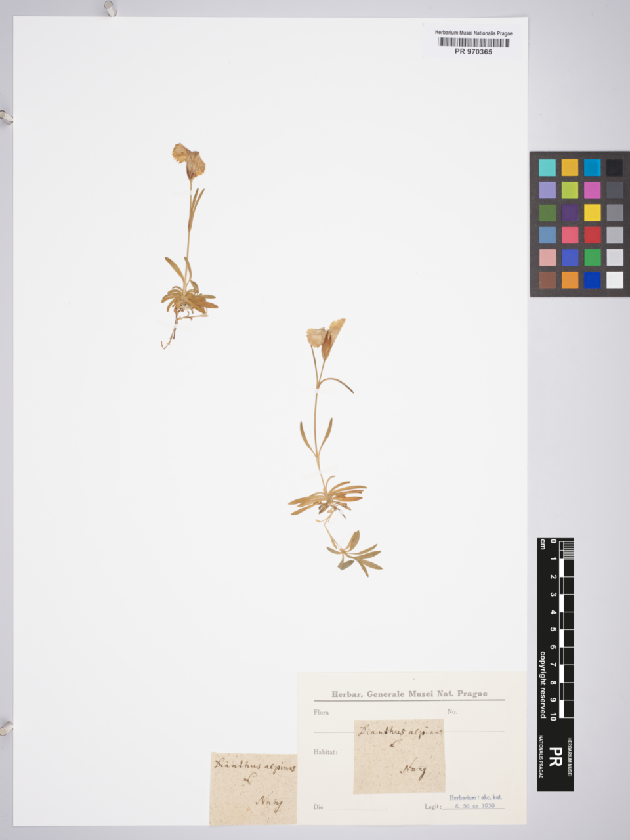Click the loose handwritten Dianthus alpinus slip
The height and width of the screenshot is (840, 630).
253,788
